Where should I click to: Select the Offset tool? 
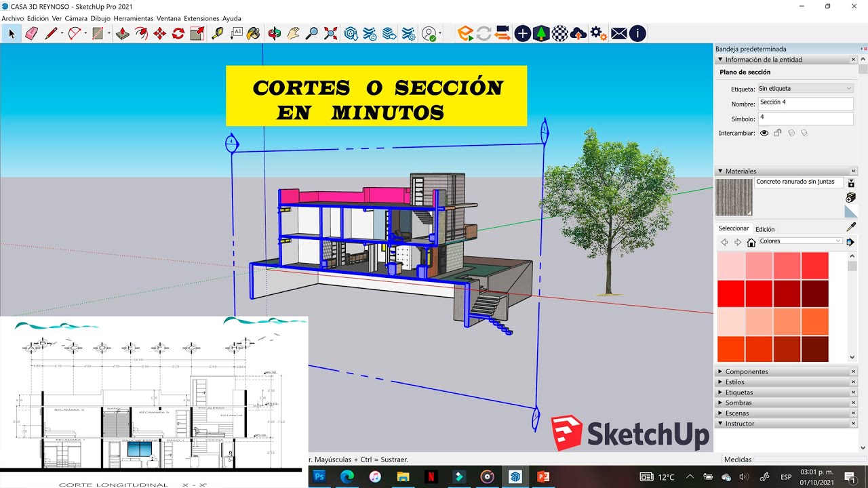(141, 33)
